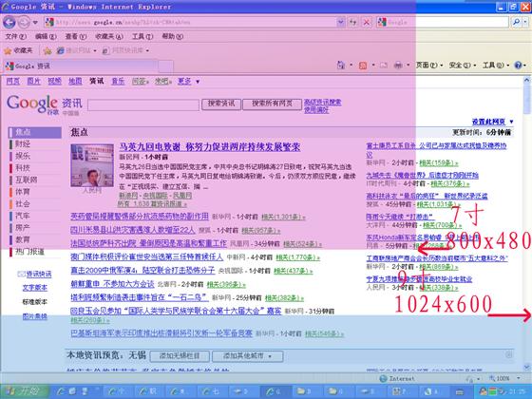This screenshot has width=532, height=399.
Task: Open the 编辑(E) menu
Action: pos(46,36)
